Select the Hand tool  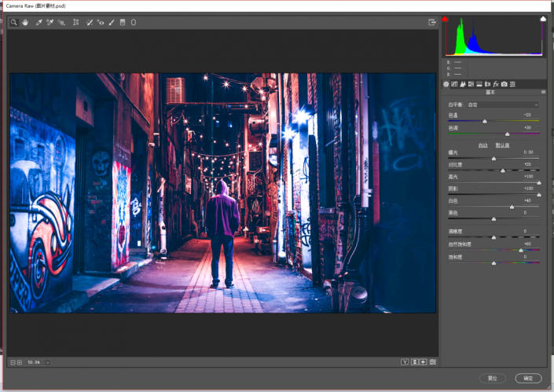click(25, 23)
